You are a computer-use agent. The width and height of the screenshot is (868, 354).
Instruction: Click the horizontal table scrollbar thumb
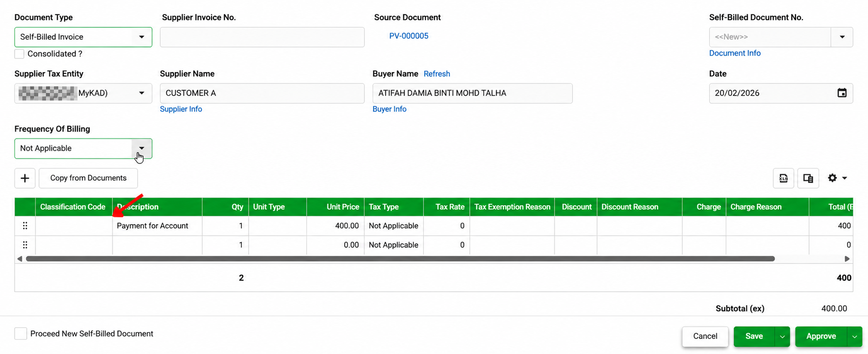coord(400,259)
